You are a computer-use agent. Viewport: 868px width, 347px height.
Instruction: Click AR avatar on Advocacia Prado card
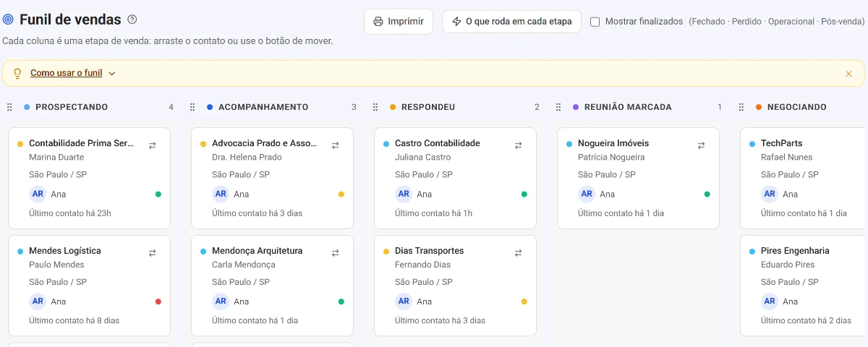[x=221, y=194]
